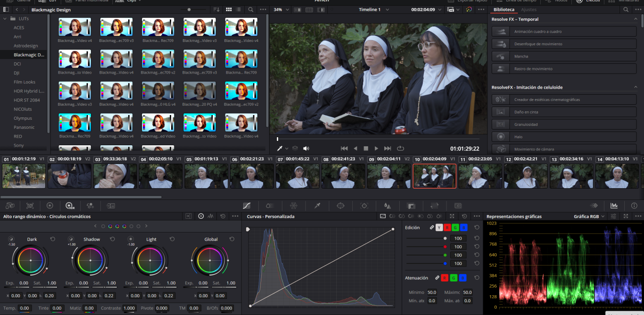Click Dark zone color wheel
The width and height of the screenshot is (644, 315).
(x=31, y=261)
